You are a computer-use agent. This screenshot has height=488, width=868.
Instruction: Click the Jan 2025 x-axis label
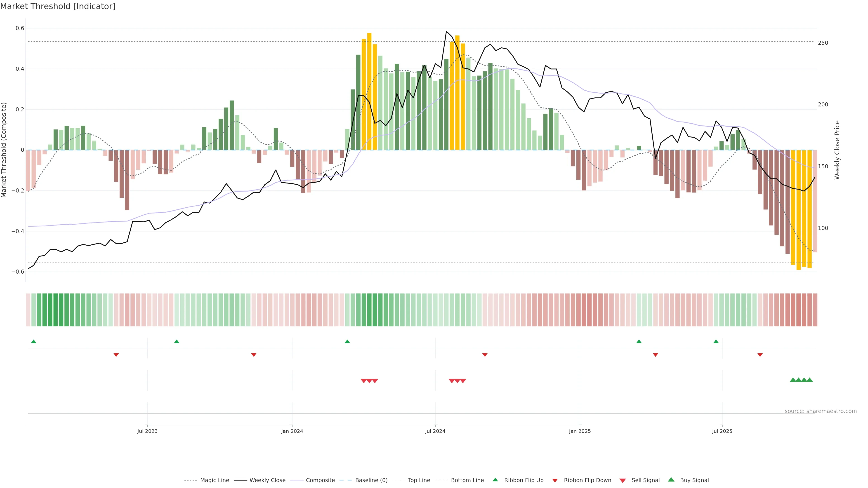580,431
